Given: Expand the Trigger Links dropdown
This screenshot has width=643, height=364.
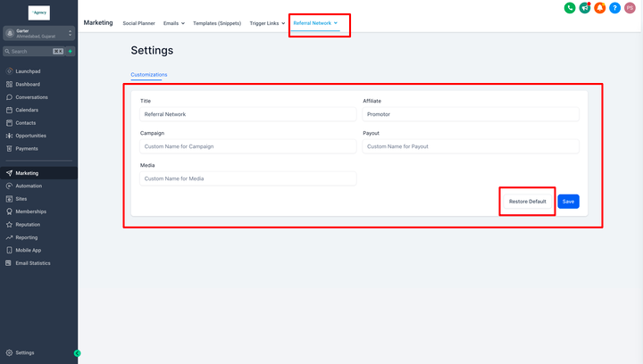Looking at the screenshot, I should pos(267,23).
